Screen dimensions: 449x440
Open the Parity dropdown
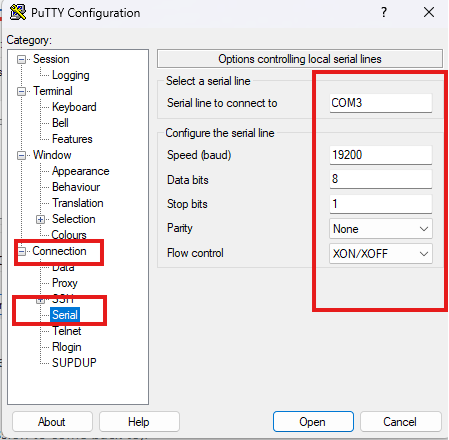(381, 229)
